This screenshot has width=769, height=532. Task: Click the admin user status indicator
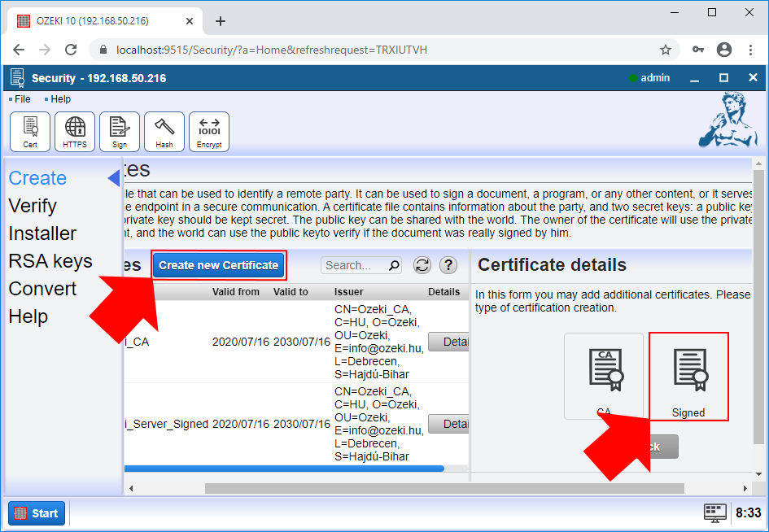point(649,78)
